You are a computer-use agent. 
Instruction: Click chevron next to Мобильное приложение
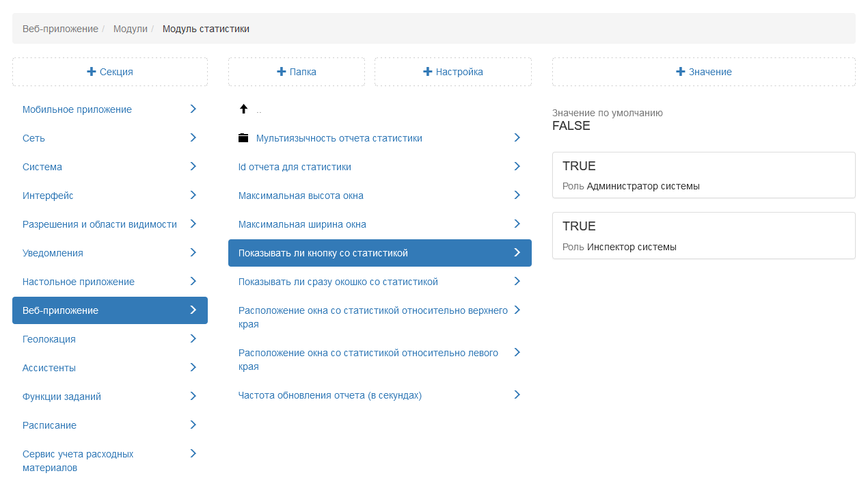pos(193,109)
